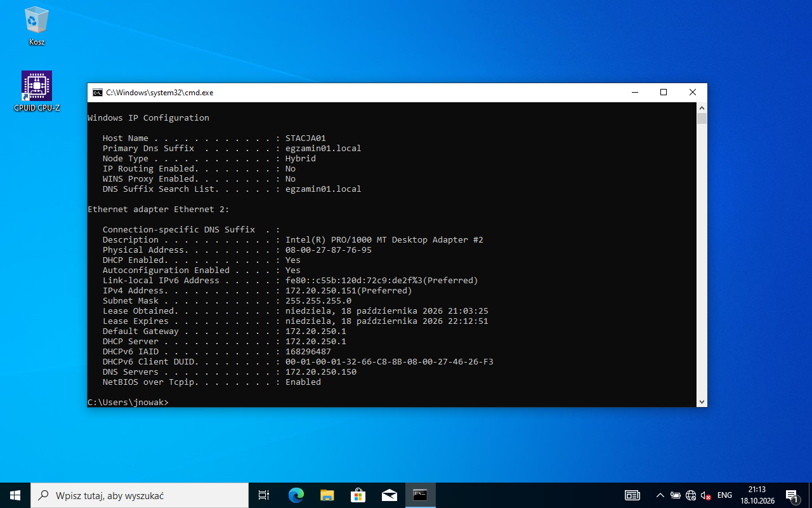
Task: Open the Kosz recycle bin icon
Action: click(37, 26)
